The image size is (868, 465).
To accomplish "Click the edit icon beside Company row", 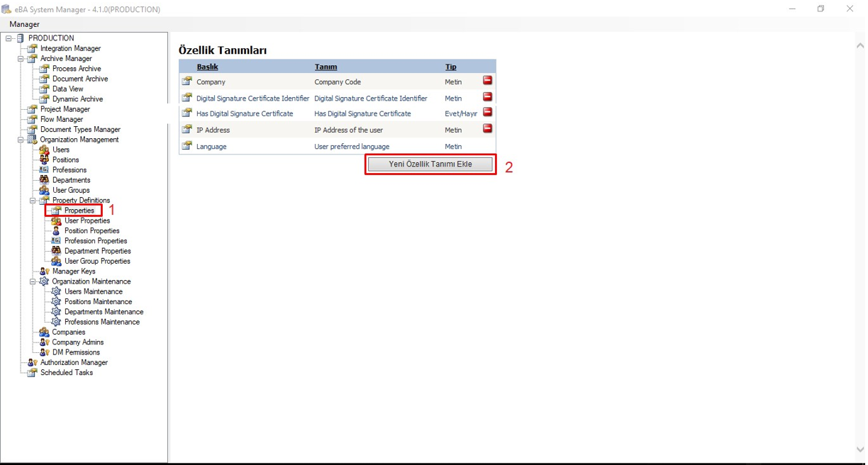I will point(187,81).
